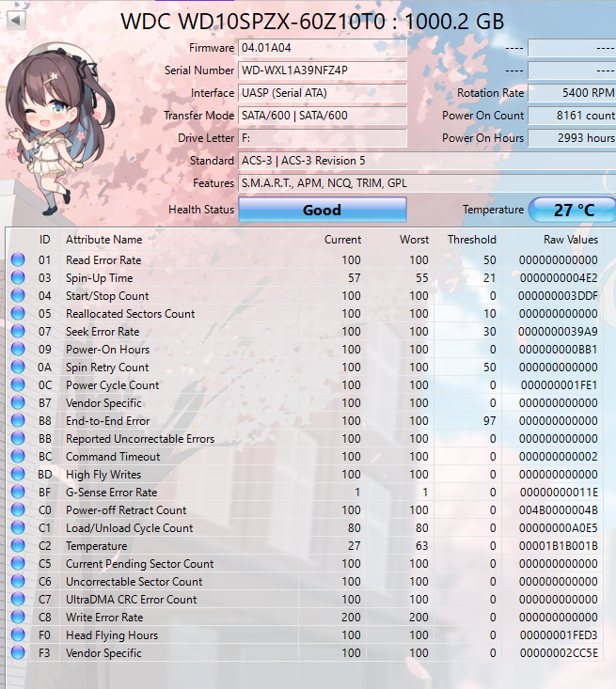Click status icon for Spin Retry Count

(x=18, y=367)
